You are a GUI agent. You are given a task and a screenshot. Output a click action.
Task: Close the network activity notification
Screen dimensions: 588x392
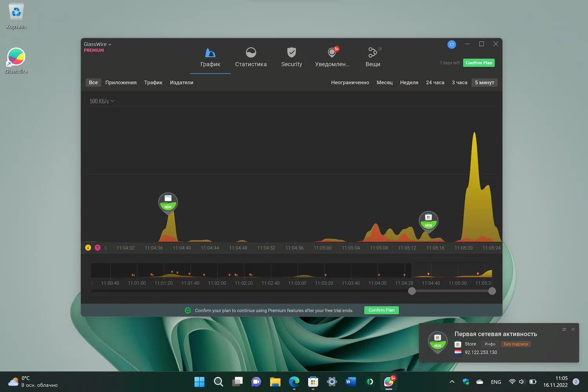pos(573,329)
